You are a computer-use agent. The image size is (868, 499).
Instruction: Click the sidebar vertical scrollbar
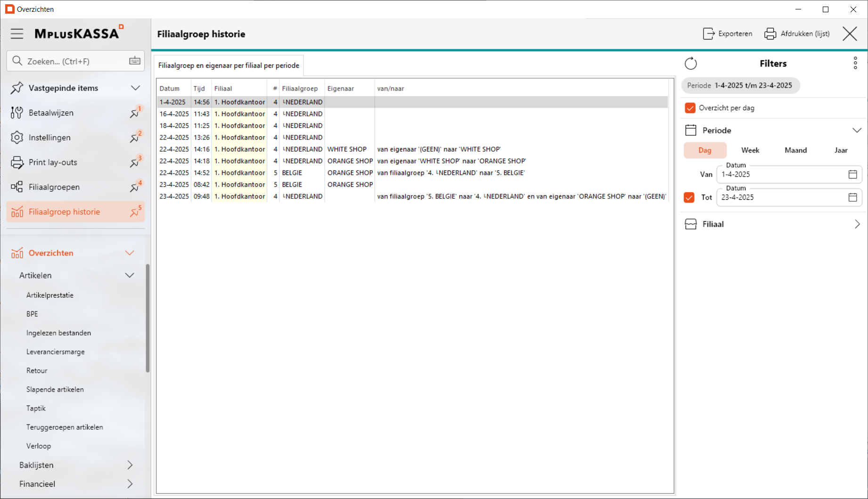tap(147, 318)
